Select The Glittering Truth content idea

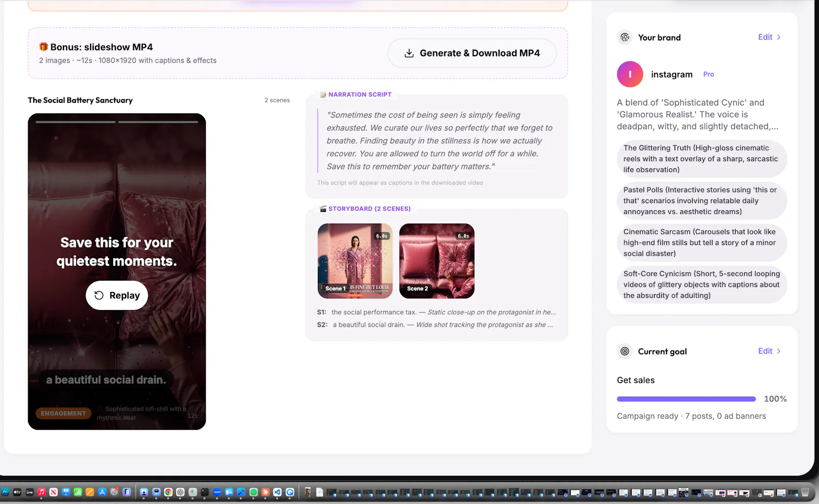coord(701,159)
